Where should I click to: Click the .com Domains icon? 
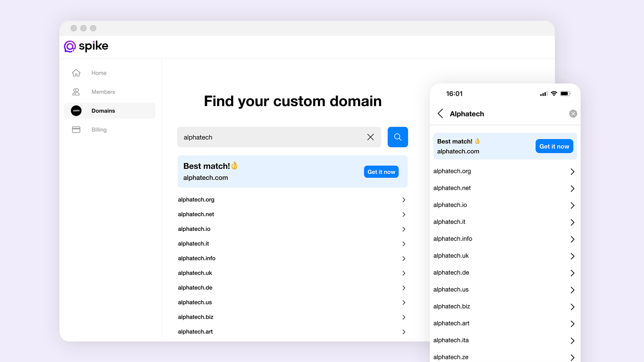coord(76,111)
